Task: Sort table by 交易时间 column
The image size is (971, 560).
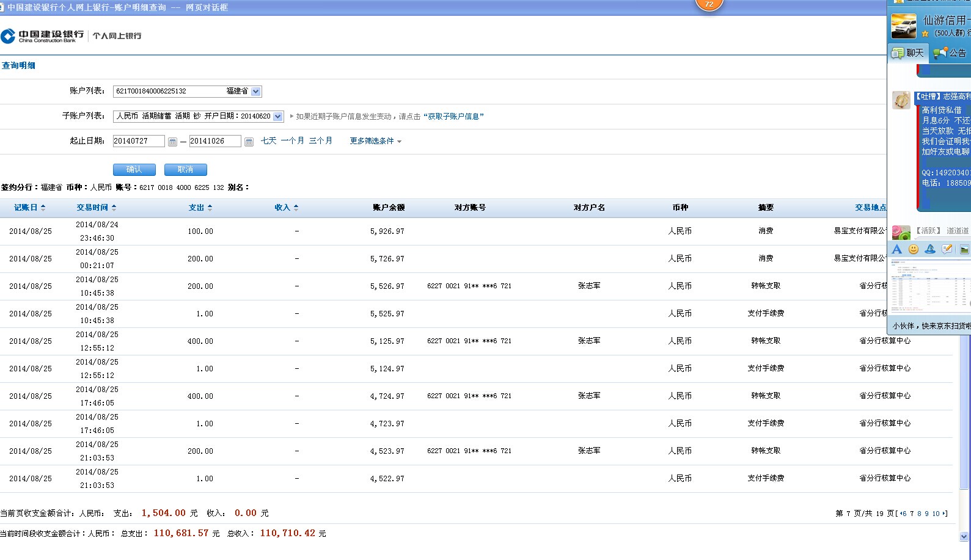Action: pyautogui.click(x=96, y=208)
